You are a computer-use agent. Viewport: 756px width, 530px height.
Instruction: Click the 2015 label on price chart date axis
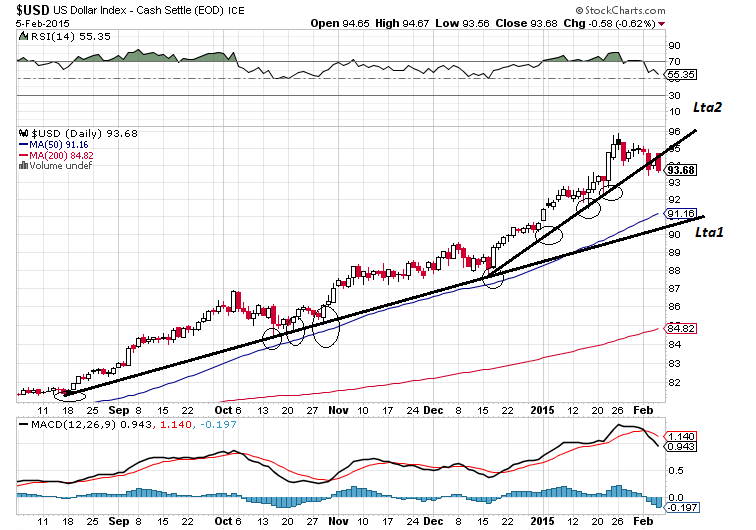click(x=542, y=410)
